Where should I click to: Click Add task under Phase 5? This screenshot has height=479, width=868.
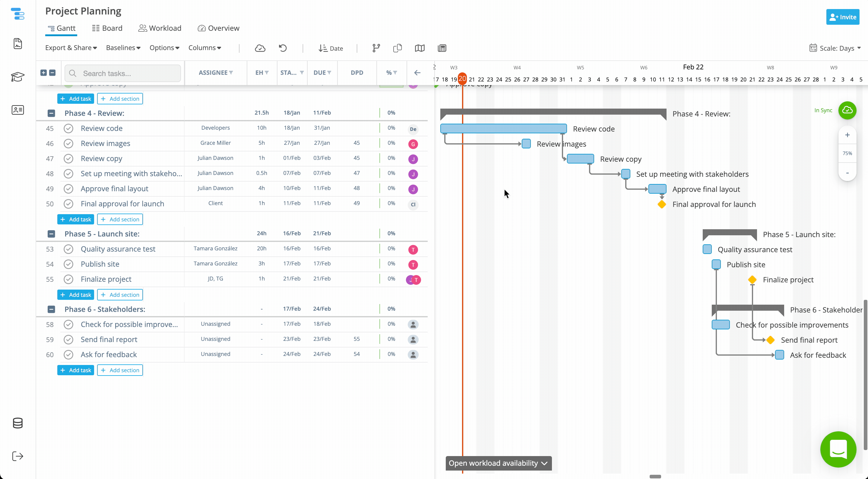coord(75,295)
